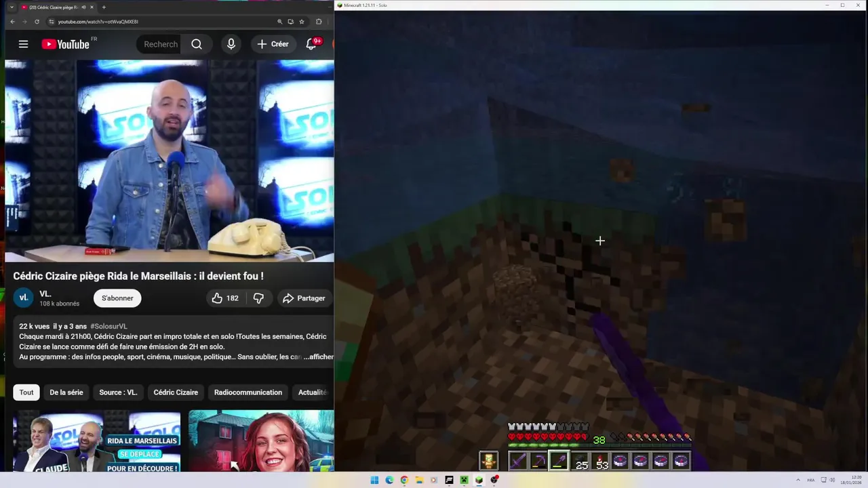The height and width of the screenshot is (488, 868).
Task: Open the browser extensions puzzle icon
Action: (x=319, y=22)
